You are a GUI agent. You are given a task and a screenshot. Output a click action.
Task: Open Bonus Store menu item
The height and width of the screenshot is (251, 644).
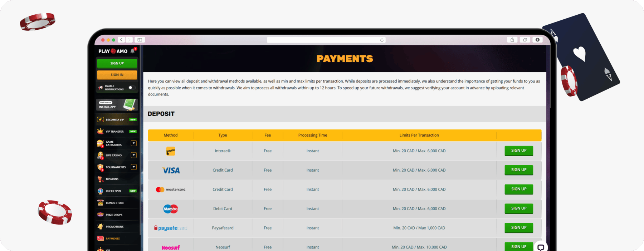click(117, 203)
